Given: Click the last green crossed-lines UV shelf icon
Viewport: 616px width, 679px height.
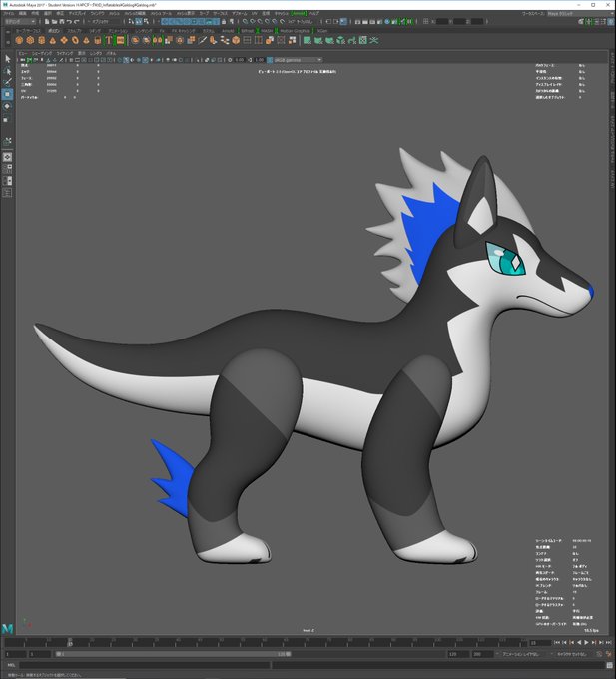Looking at the screenshot, I should 374,40.
